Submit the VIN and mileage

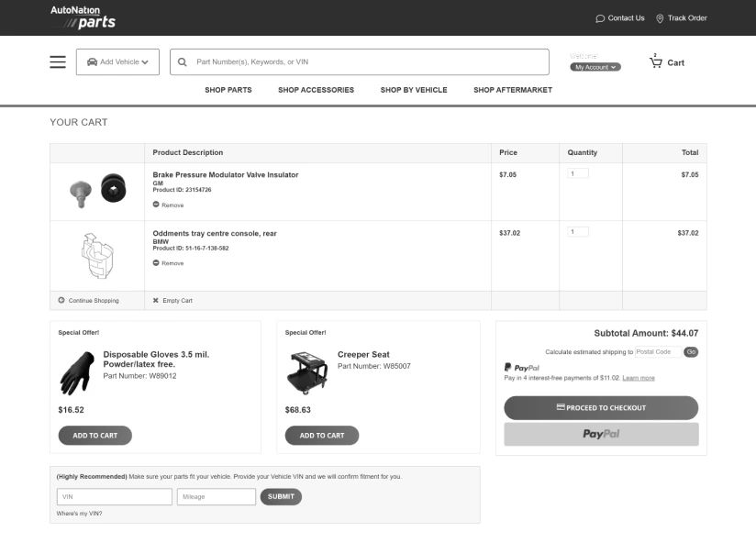(281, 496)
